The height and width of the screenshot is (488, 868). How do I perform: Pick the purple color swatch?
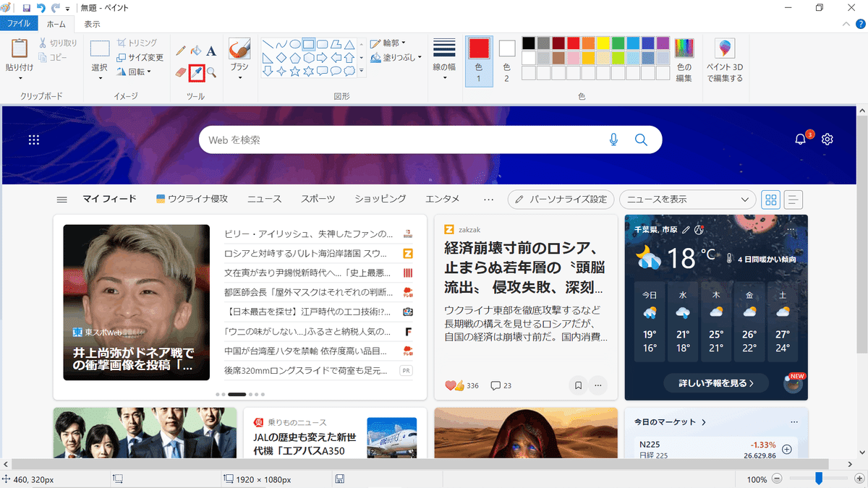click(663, 43)
